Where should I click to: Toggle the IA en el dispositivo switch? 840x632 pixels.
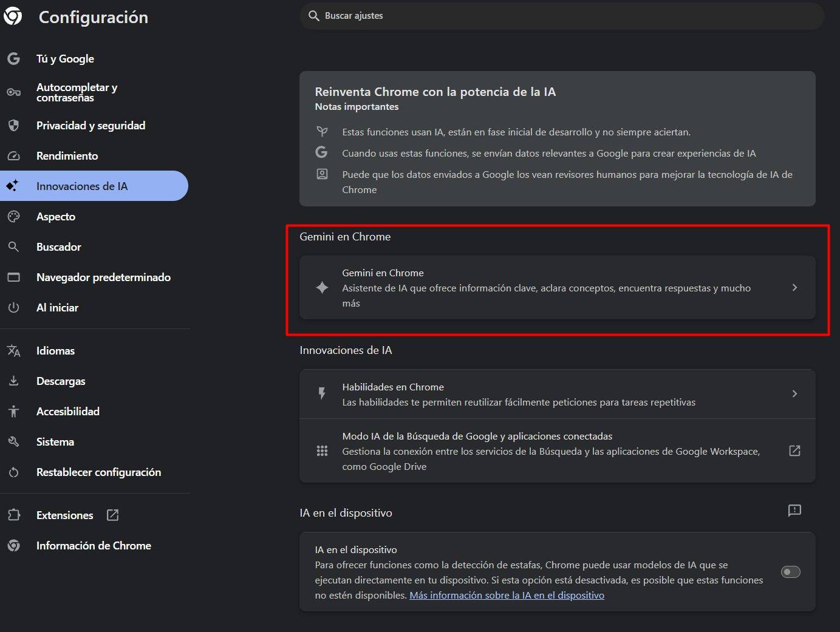click(x=791, y=572)
